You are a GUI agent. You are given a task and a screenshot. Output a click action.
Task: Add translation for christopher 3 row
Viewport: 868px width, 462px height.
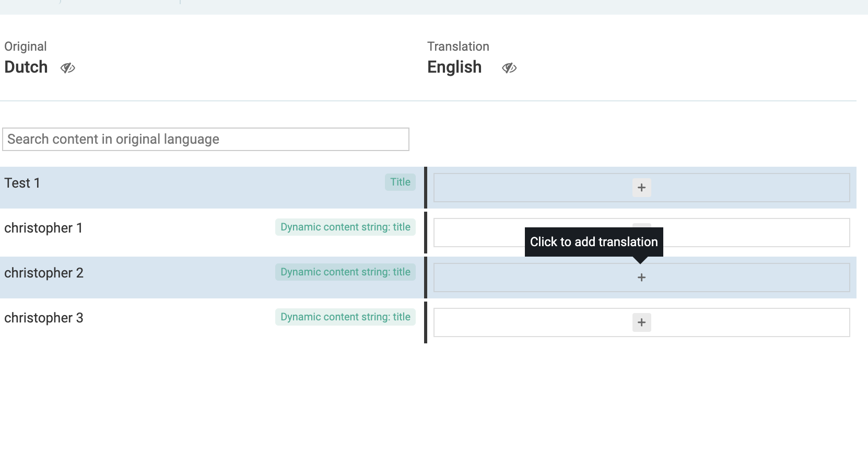pyautogui.click(x=641, y=322)
